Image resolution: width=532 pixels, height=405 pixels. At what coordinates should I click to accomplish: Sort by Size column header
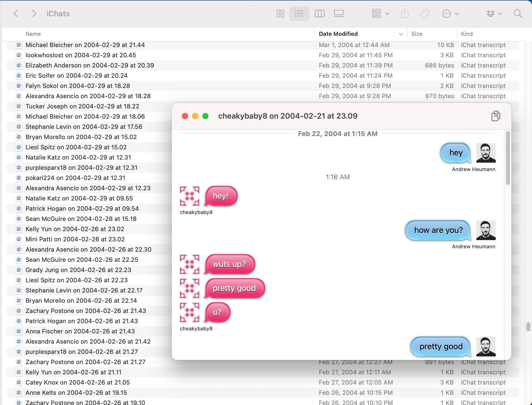[x=417, y=34]
